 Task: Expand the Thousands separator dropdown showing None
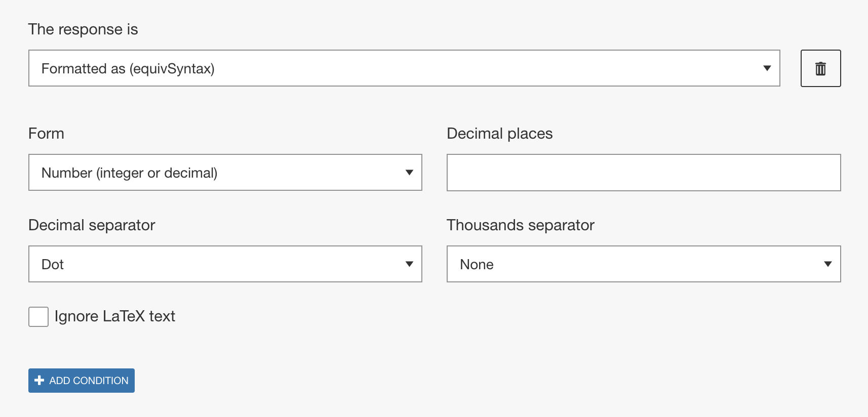tap(644, 264)
